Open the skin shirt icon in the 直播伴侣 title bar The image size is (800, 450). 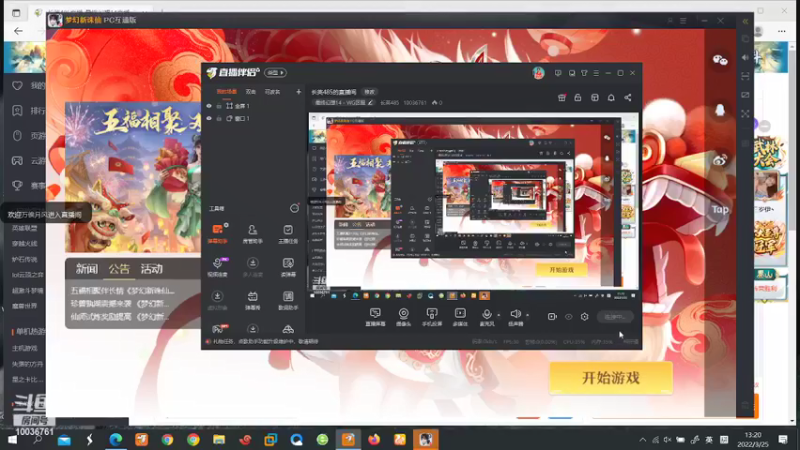click(584, 73)
